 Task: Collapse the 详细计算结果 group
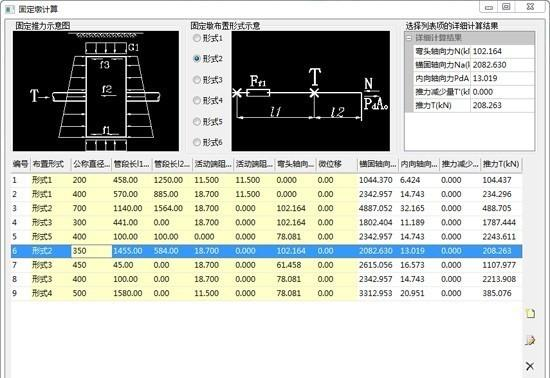[x=409, y=38]
